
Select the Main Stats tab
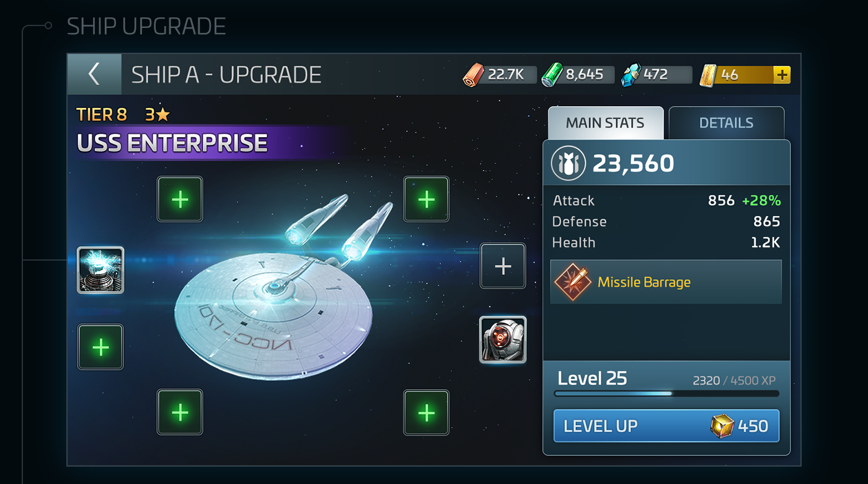(x=605, y=123)
